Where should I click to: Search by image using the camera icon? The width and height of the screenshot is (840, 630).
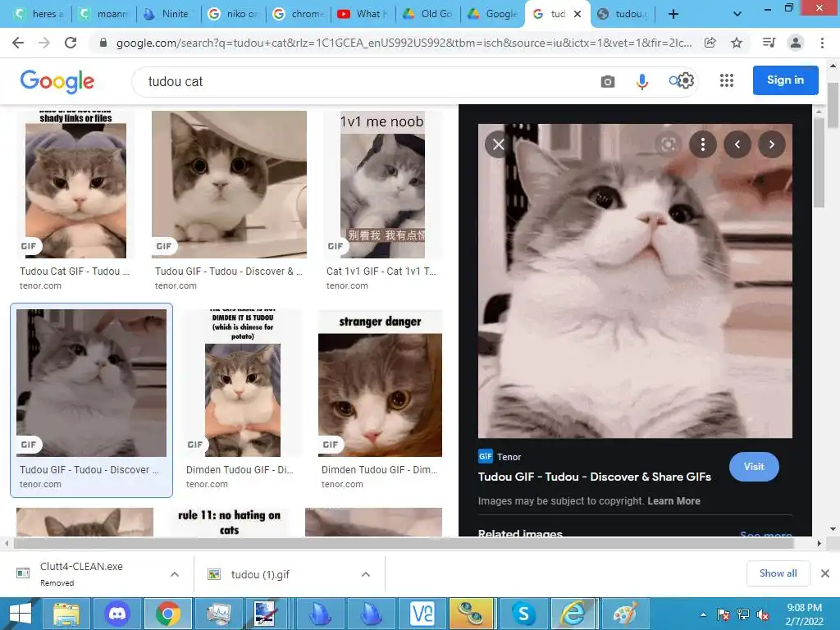click(x=608, y=81)
